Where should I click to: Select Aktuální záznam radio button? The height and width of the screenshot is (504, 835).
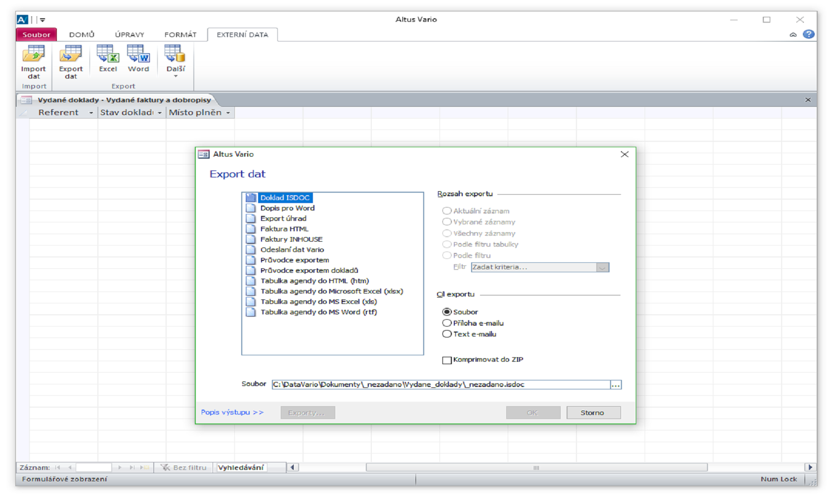tap(447, 211)
